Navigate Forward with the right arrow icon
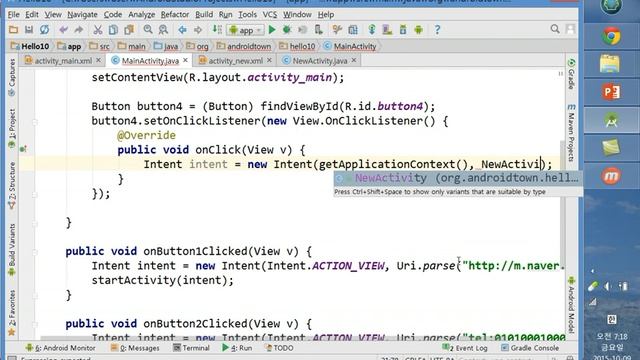Viewport: 640px width, 360px height. [x=198, y=30]
